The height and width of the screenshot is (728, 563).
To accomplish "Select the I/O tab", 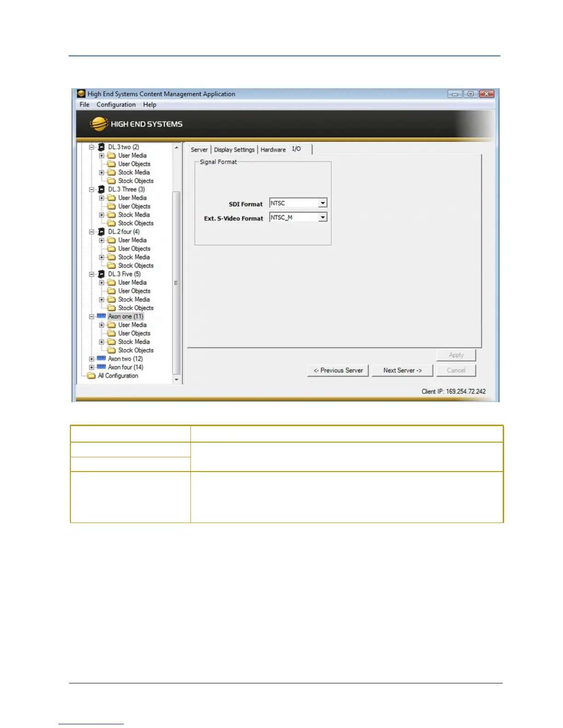I will pos(297,149).
